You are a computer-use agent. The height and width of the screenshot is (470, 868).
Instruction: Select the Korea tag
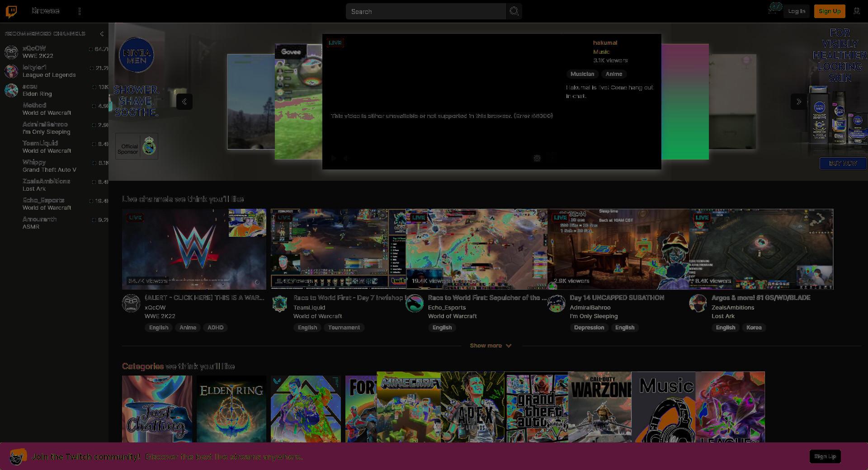[754, 328]
